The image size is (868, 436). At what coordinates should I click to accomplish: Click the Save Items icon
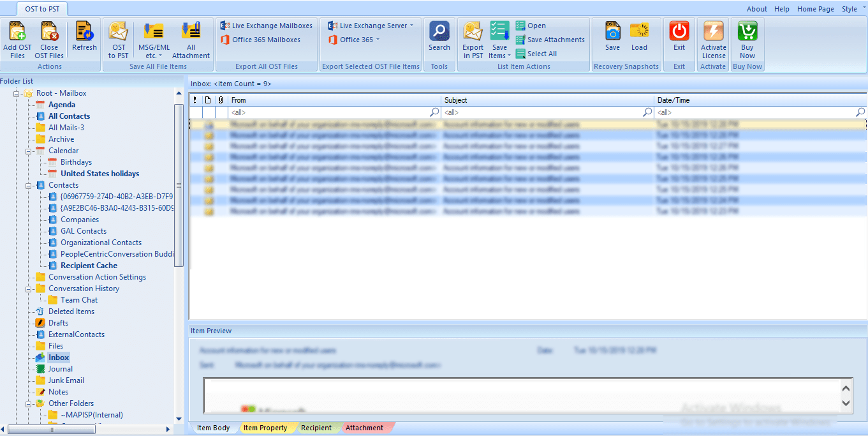pyautogui.click(x=499, y=31)
